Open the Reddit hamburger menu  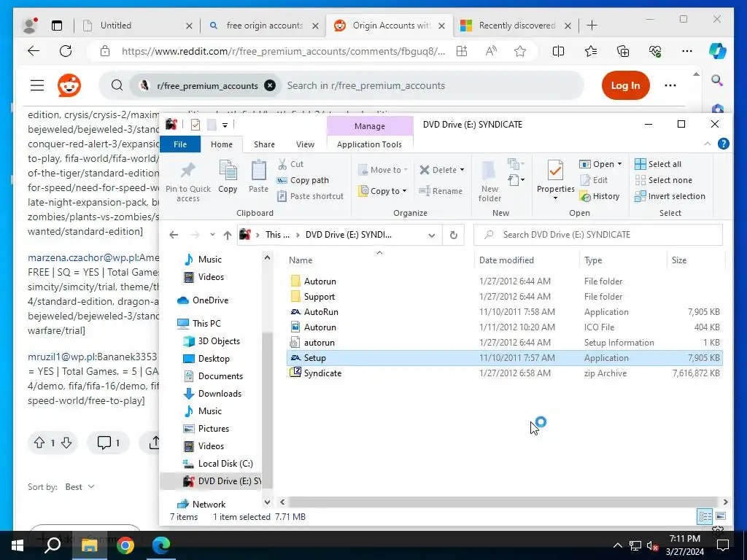coord(37,86)
